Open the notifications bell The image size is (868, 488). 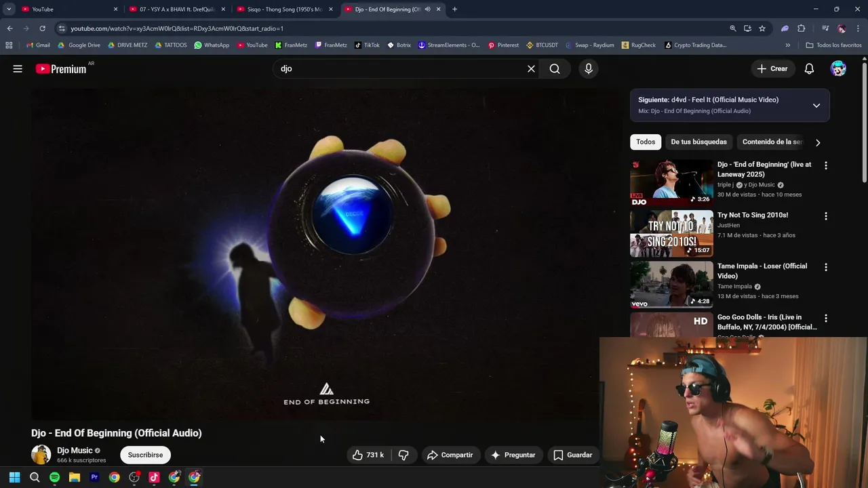[x=809, y=68]
